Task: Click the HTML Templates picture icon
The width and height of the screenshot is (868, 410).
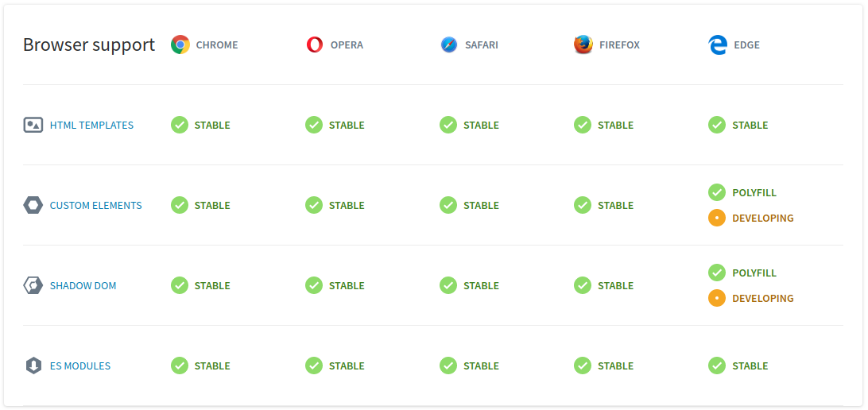Action: point(33,125)
